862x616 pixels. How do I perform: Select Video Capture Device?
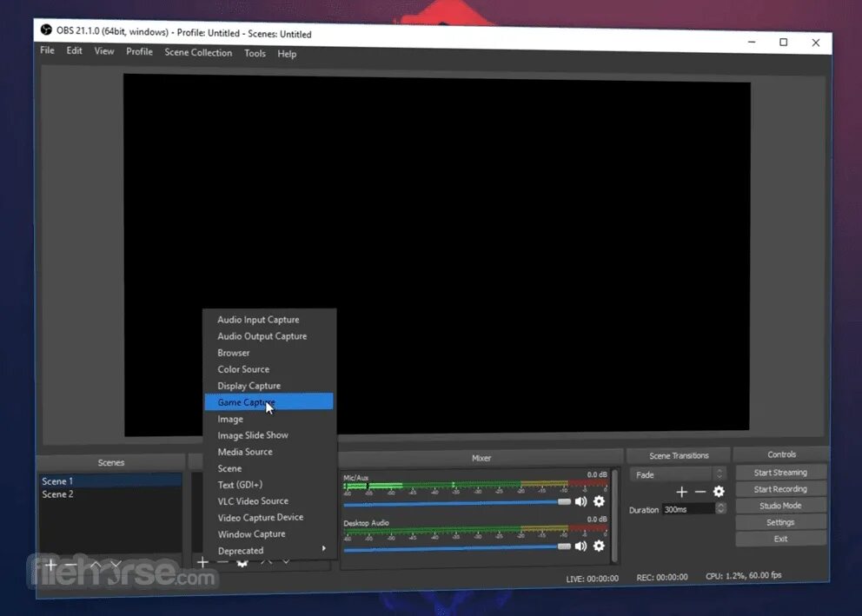[x=269, y=517]
